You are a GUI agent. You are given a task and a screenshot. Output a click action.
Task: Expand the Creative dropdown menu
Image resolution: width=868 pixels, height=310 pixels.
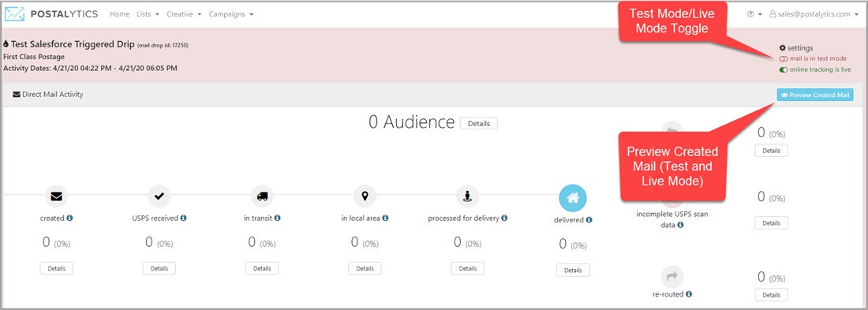coord(184,14)
